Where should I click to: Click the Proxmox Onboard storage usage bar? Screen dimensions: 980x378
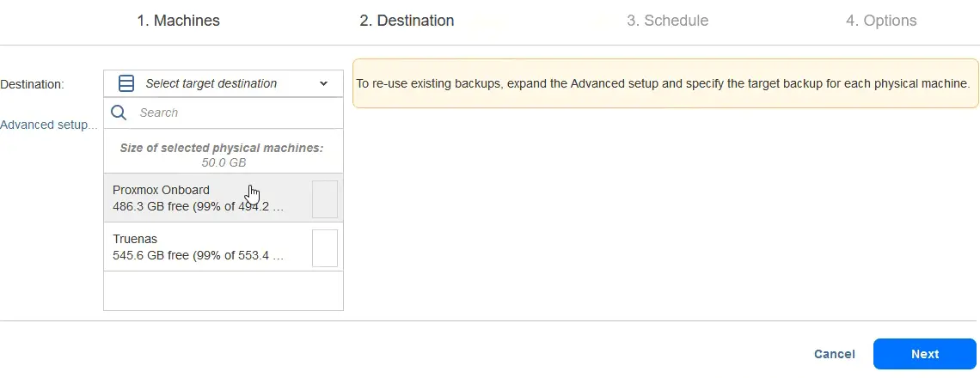point(324,199)
